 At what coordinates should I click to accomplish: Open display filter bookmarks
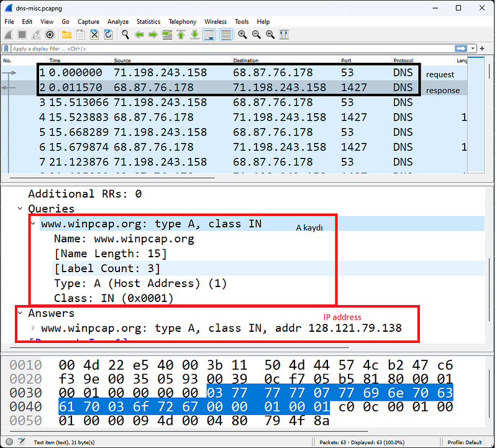pos(6,48)
